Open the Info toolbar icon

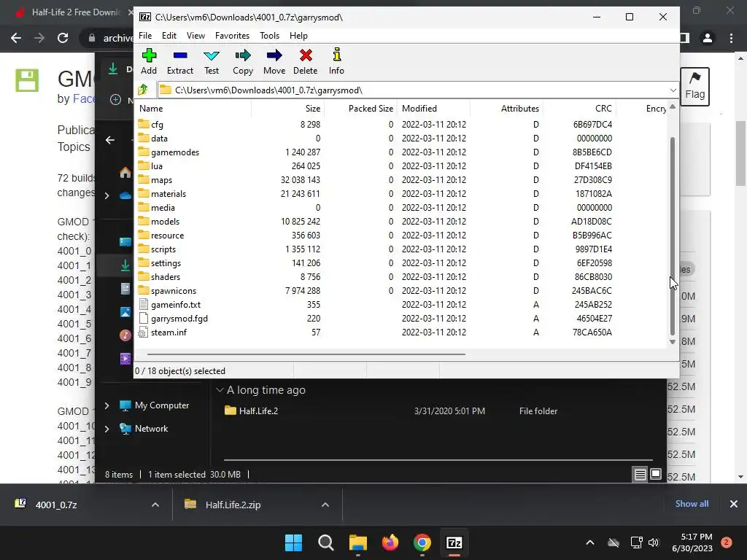(336, 61)
